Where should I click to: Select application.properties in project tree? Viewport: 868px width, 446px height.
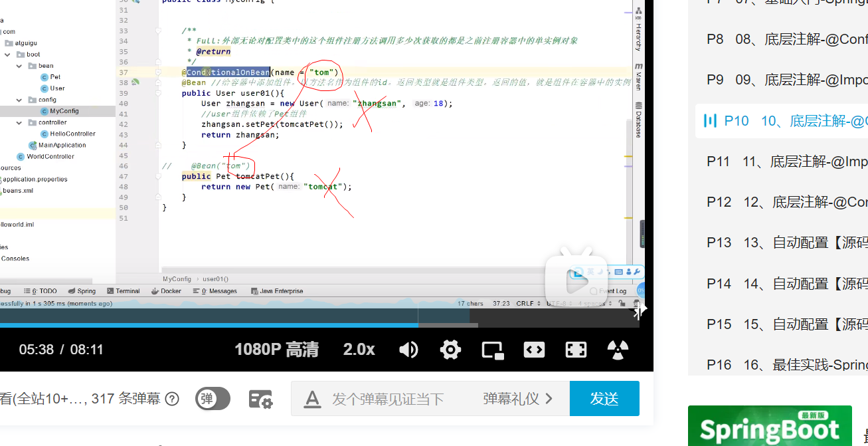(x=35, y=179)
